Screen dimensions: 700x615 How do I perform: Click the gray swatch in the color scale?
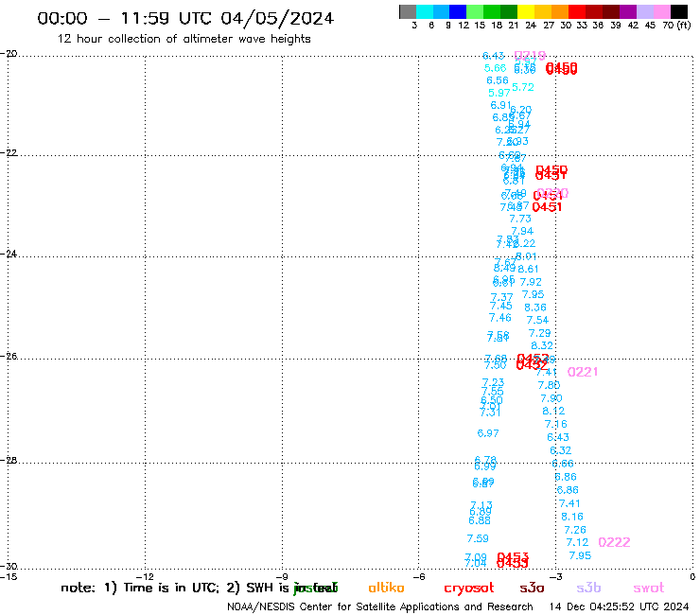point(408,11)
